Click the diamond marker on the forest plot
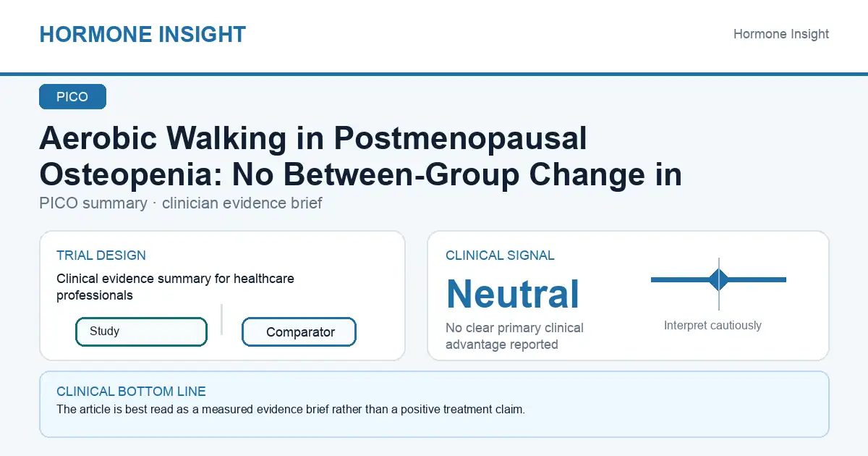 (x=719, y=279)
